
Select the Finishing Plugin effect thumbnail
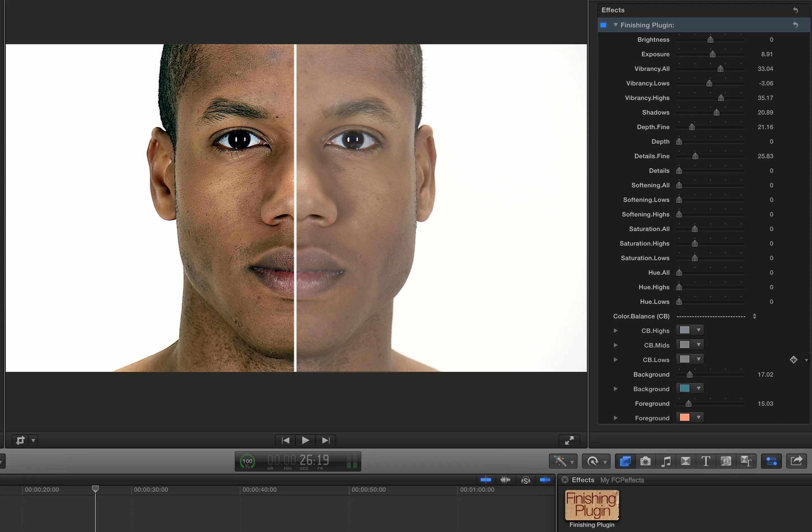pyautogui.click(x=592, y=505)
